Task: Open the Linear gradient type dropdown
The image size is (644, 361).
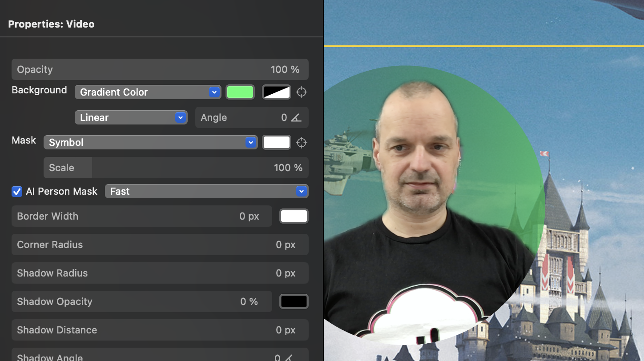Action: tap(131, 117)
